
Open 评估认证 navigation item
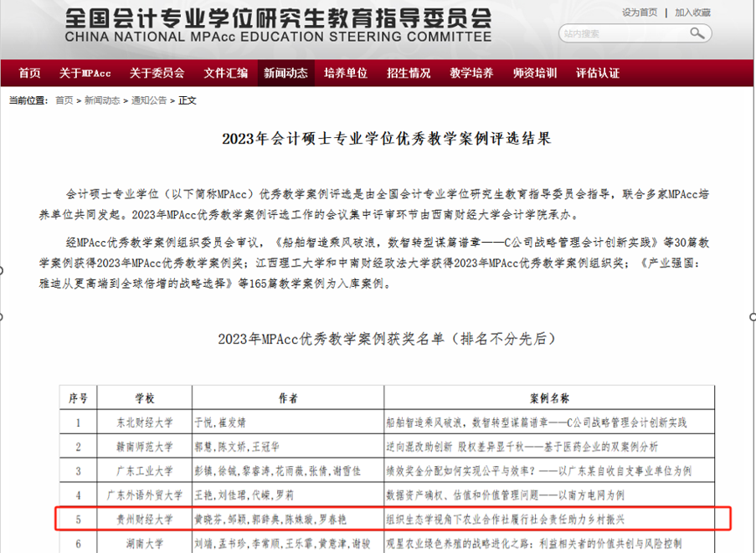click(x=598, y=74)
